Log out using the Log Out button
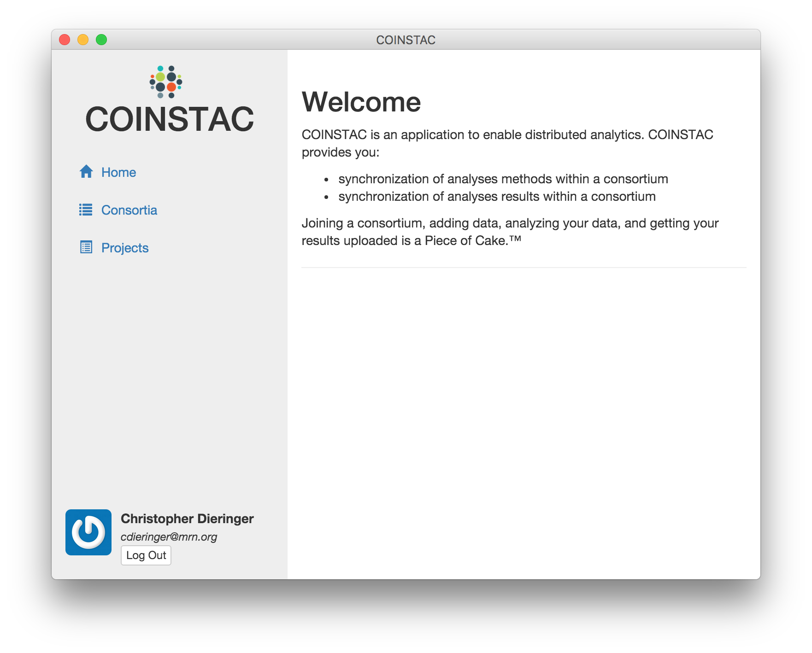The height and width of the screenshot is (653, 812). (x=146, y=555)
